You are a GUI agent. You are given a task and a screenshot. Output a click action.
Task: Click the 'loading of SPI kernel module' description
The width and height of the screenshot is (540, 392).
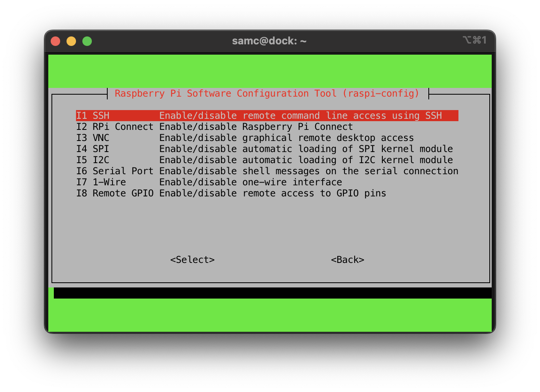click(376, 149)
